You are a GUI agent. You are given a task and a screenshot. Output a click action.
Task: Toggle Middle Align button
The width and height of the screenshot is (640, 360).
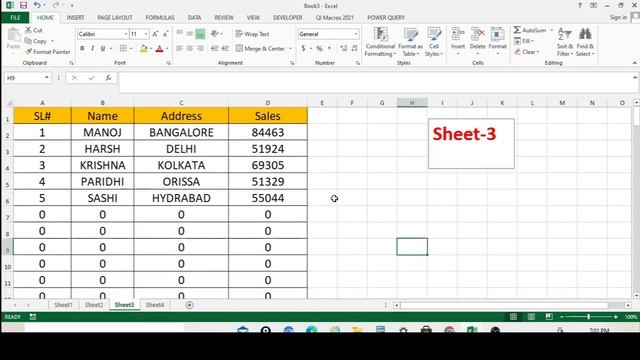click(190, 34)
